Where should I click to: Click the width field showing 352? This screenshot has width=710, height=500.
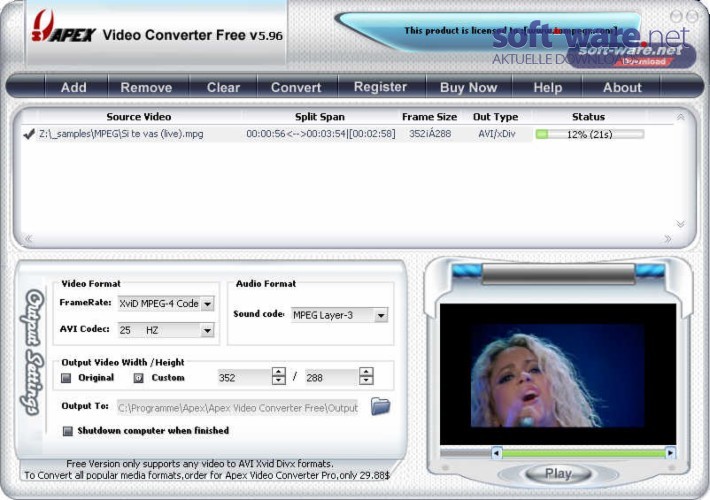point(245,377)
